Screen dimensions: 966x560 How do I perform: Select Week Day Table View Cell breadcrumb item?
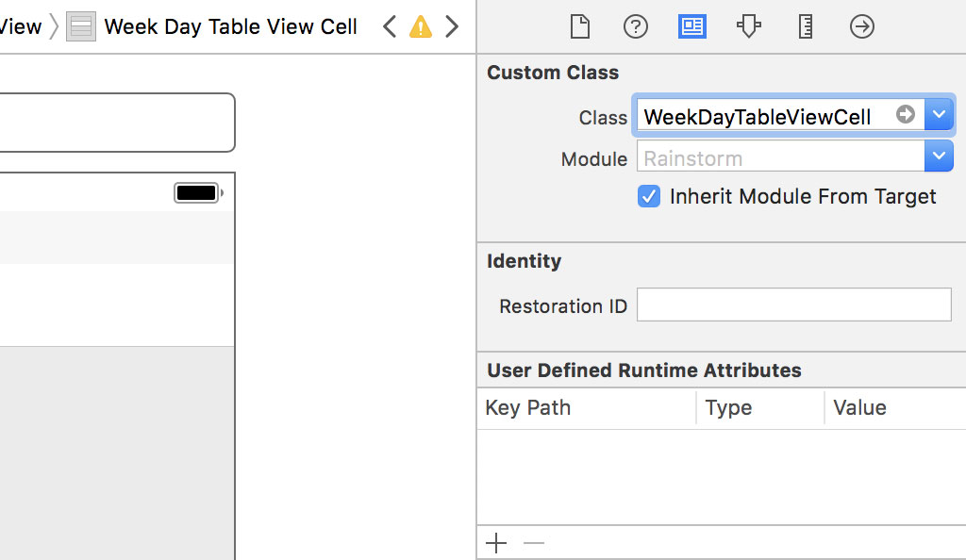coord(230,26)
